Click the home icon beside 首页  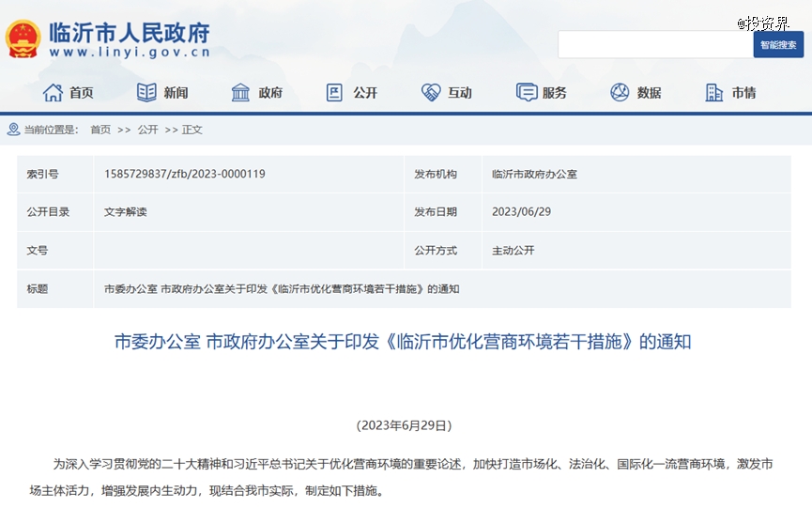(53, 93)
